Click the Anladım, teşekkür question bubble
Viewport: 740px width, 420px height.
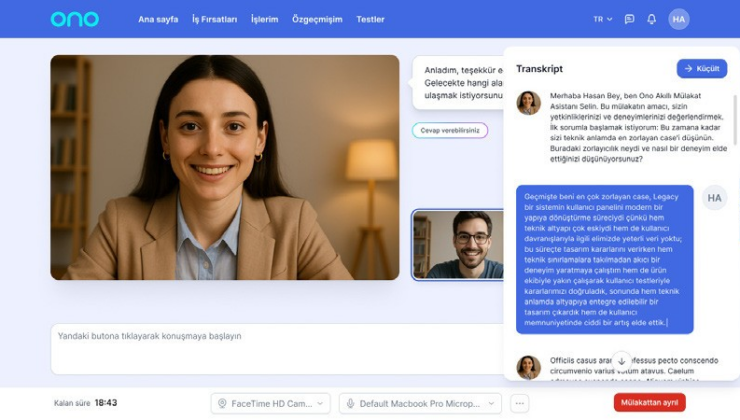point(458,83)
